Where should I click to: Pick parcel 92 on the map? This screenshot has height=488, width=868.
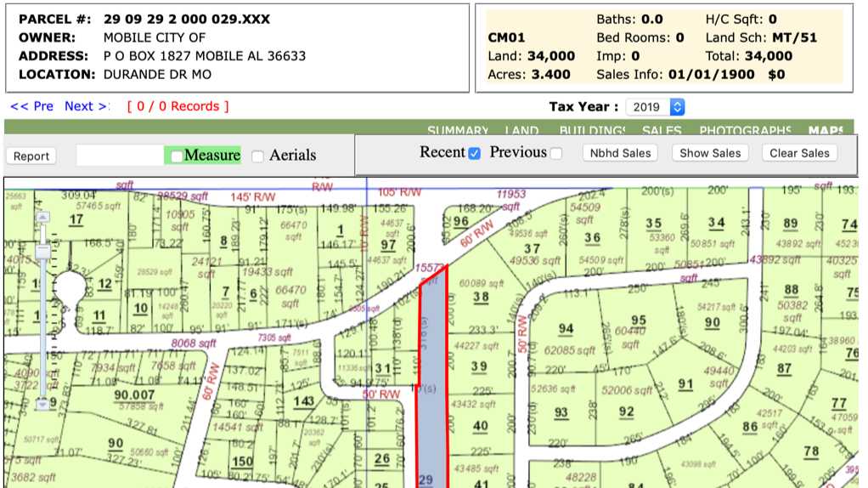click(x=626, y=411)
